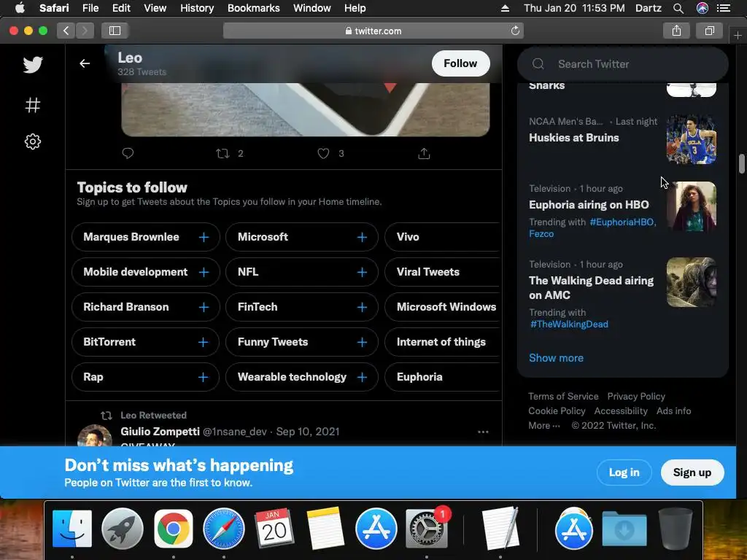Open Accessibility footer link
Screen dimensions: 747x560
pos(621,411)
